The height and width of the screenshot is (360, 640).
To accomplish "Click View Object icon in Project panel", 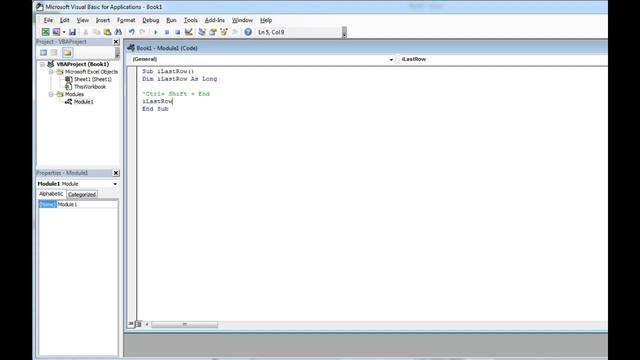I will coord(54,53).
